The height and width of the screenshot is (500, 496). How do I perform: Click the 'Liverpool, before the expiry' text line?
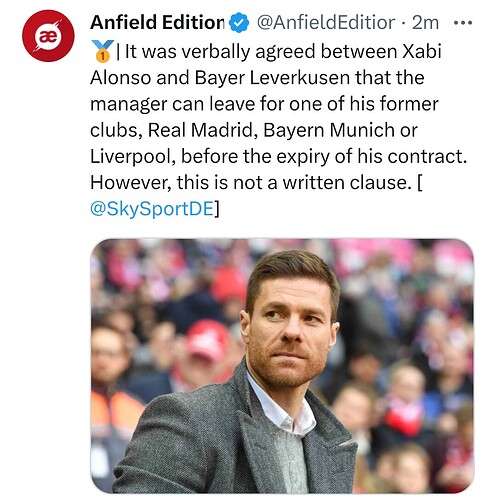tap(278, 156)
